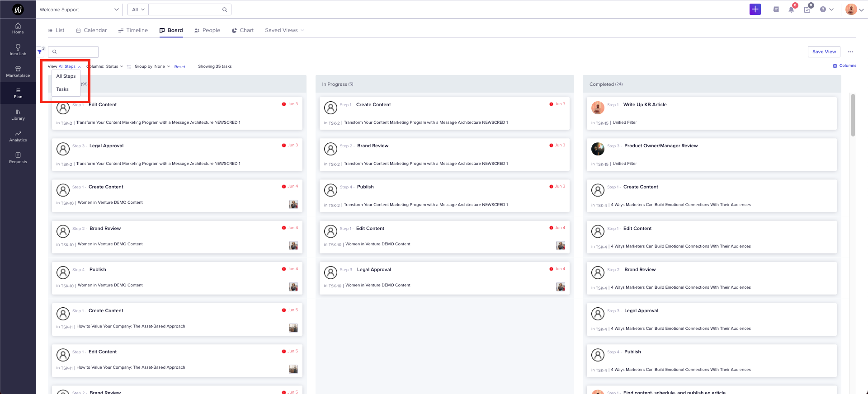This screenshot has height=394, width=868.
Task: Switch to the Calendar tab
Action: click(91, 30)
